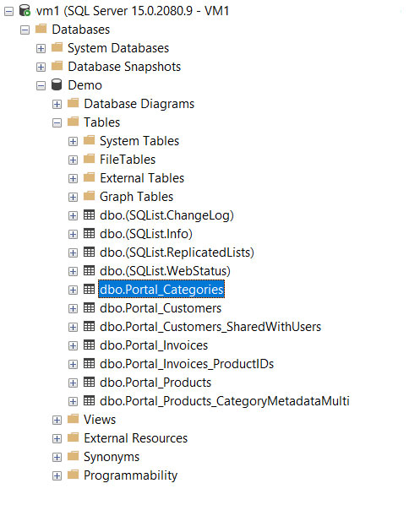Click the Databases folder icon

(x=41, y=29)
